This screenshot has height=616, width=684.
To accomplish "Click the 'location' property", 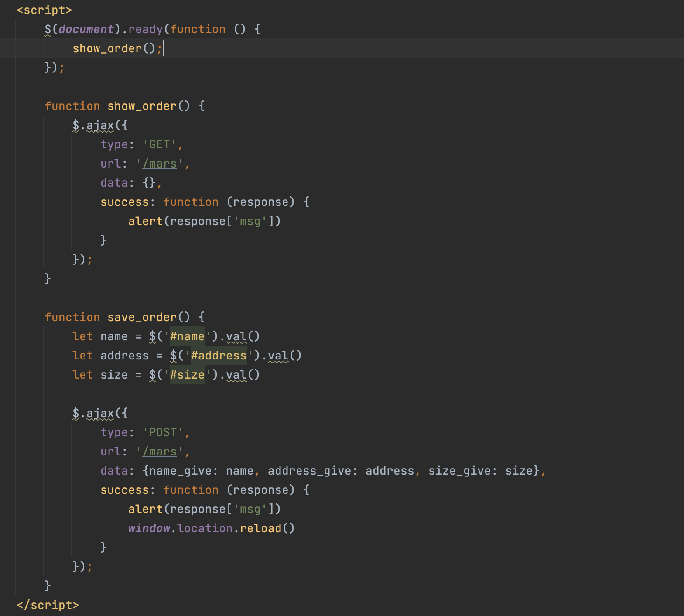I will pos(205,528).
